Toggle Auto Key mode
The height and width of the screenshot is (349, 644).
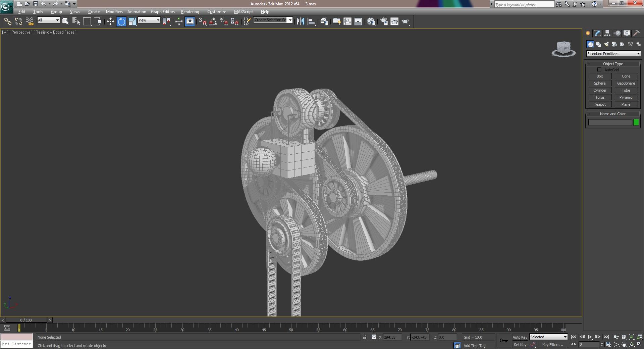pyautogui.click(x=520, y=337)
